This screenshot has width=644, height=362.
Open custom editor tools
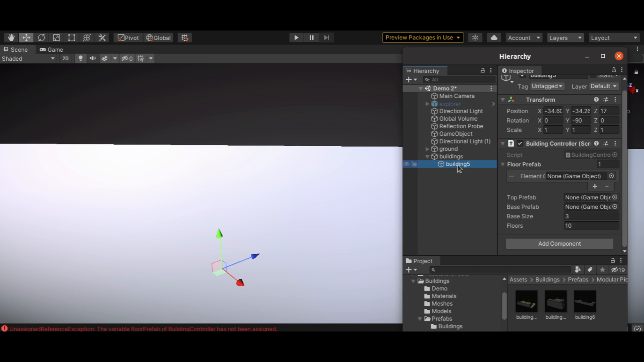click(102, 38)
